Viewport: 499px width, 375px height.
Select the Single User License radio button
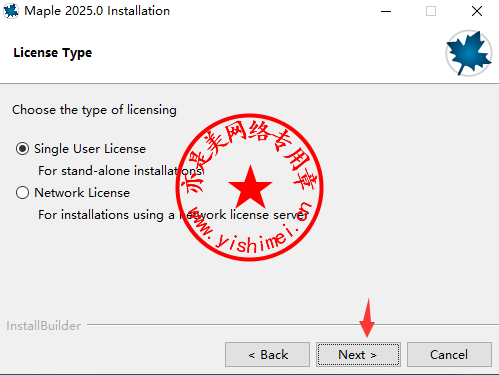tap(22, 149)
